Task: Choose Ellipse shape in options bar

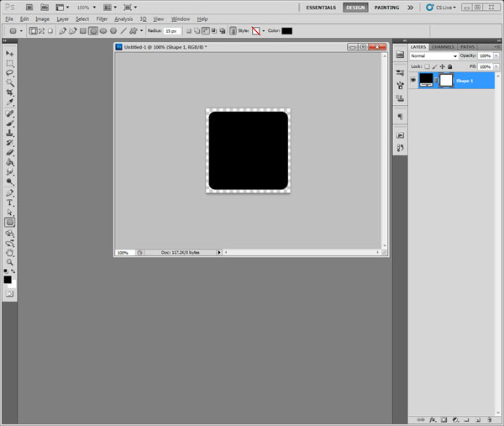Action: 103,31
